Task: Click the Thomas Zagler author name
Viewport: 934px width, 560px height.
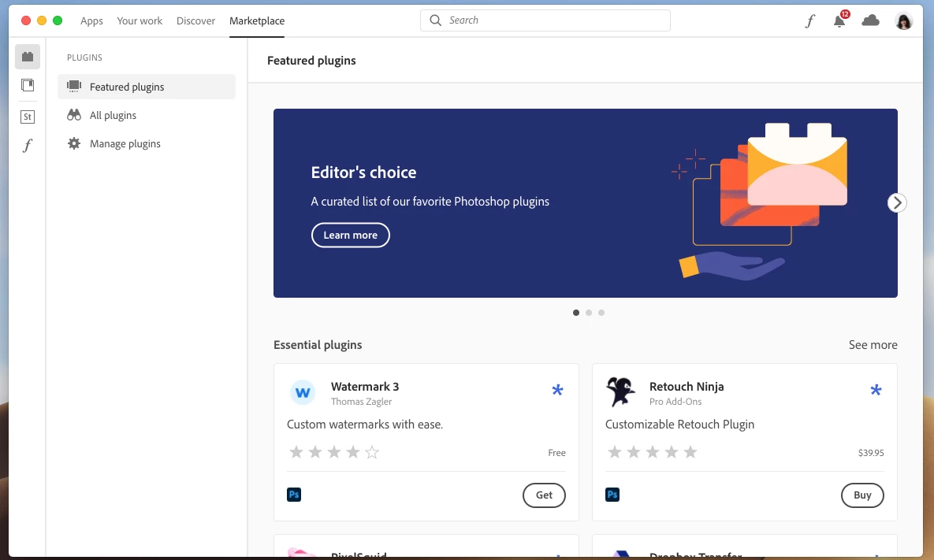Action: [361, 402]
